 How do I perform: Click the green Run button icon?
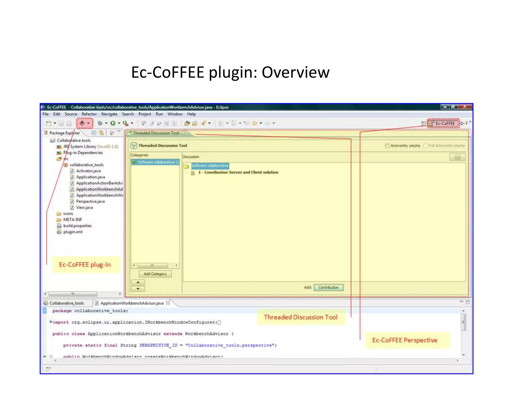coord(113,123)
